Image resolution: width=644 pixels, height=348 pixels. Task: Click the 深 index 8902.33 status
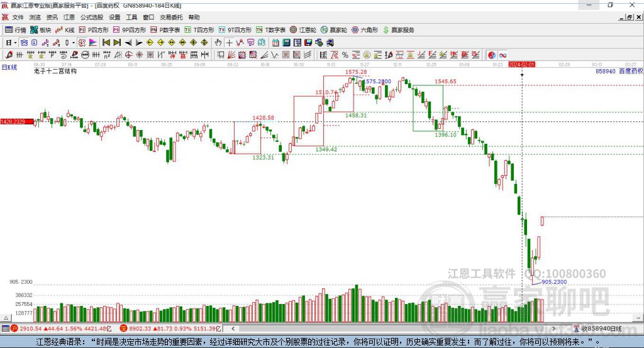[x=170, y=329]
